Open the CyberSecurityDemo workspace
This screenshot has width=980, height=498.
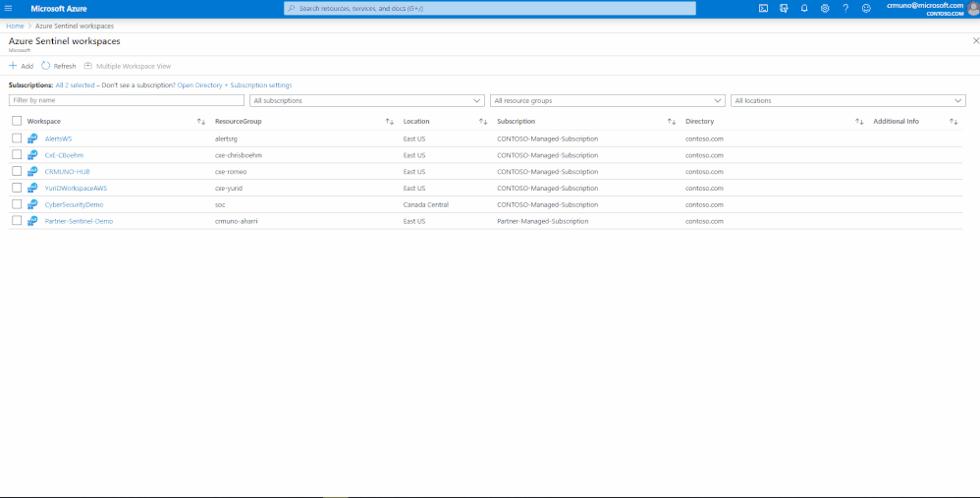pyautogui.click(x=74, y=204)
